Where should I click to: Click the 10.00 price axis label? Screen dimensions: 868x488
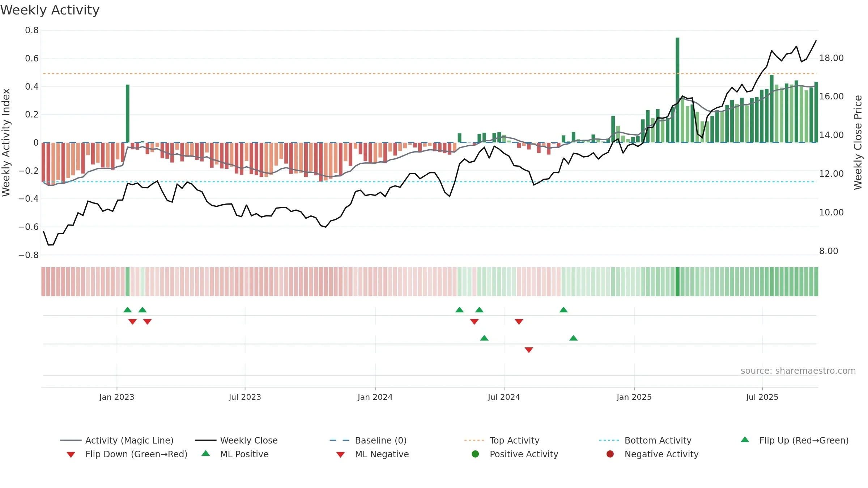[831, 213]
